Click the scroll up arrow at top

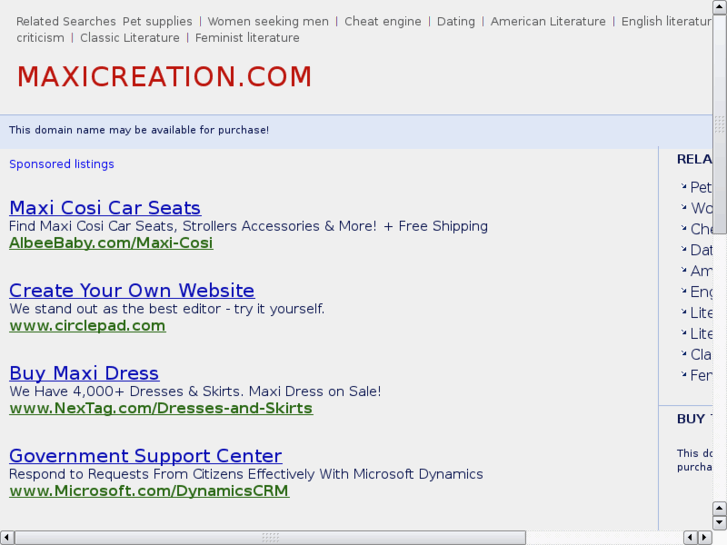[719, 7]
